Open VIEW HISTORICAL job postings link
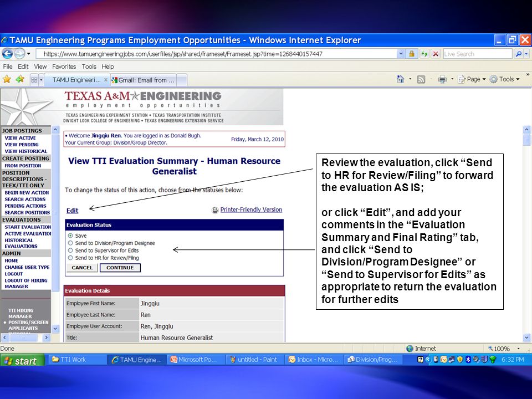Image resolution: width=532 pixels, height=399 pixels. (26, 151)
